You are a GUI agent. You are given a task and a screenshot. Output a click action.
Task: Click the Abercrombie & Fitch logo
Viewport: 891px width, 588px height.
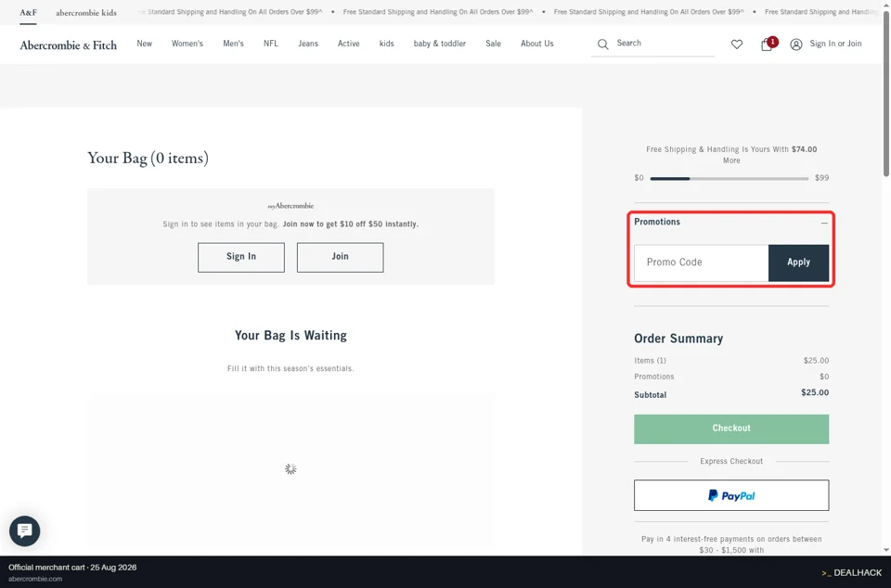[x=68, y=45]
